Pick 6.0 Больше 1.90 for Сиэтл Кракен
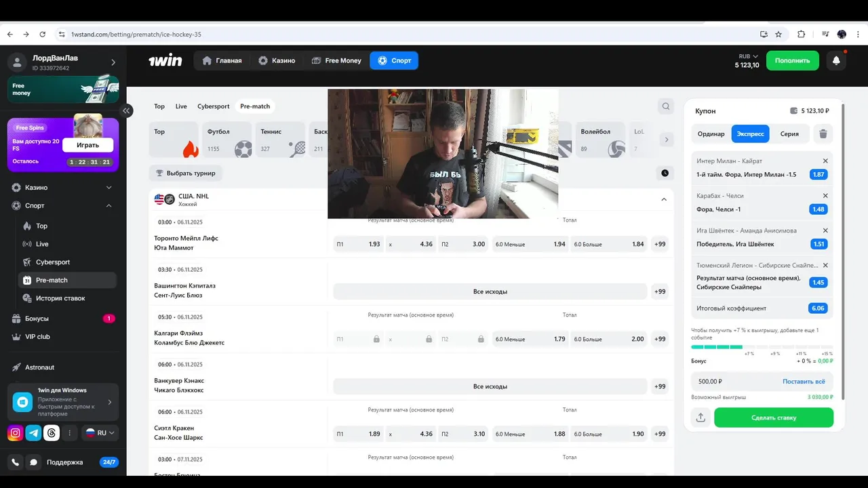 [609, 434]
